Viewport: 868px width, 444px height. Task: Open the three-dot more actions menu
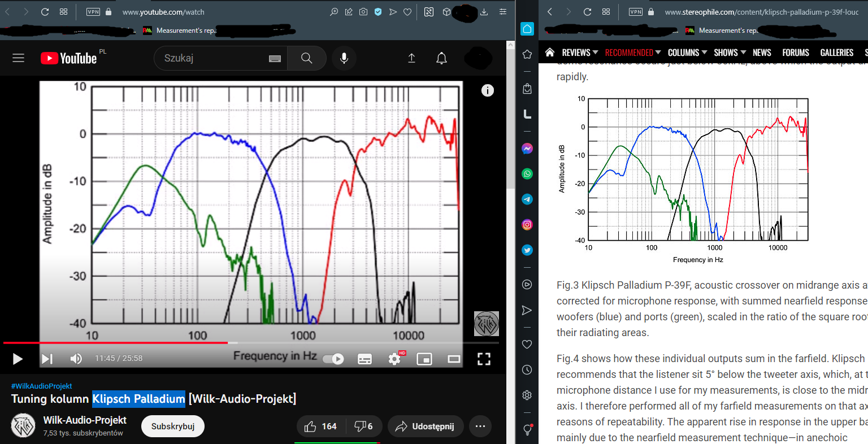pos(480,426)
